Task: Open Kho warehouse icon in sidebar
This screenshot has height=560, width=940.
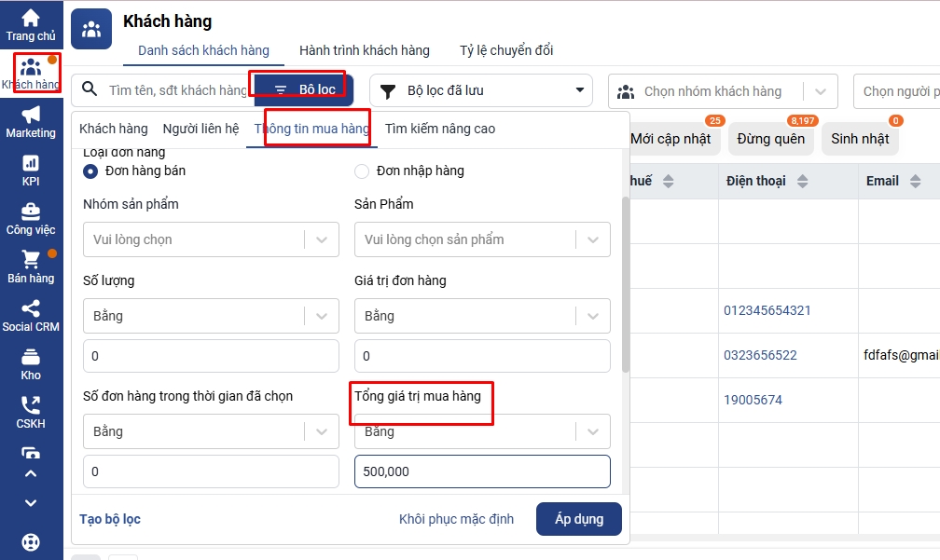Action: click(31, 358)
